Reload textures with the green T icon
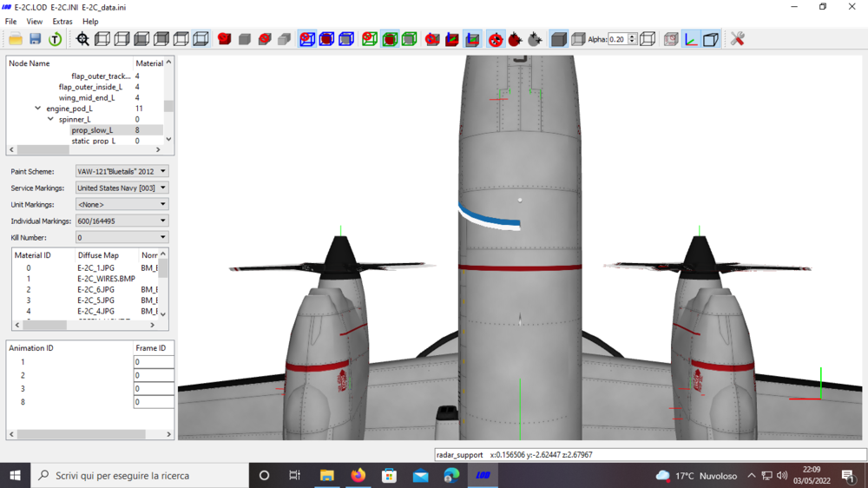The image size is (868, 488). click(56, 39)
